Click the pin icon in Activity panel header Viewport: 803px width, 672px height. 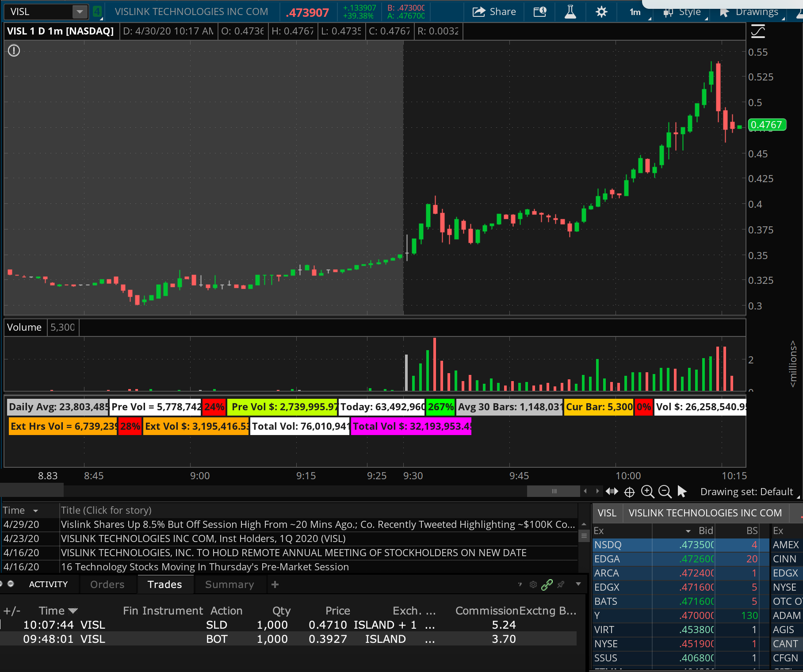tap(561, 584)
